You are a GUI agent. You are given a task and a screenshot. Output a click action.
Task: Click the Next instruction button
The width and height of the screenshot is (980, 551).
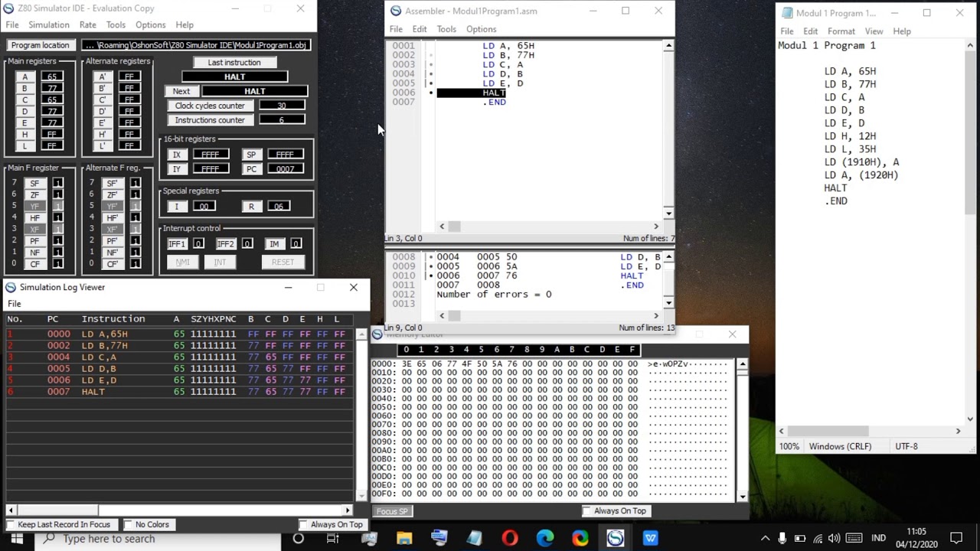click(181, 91)
